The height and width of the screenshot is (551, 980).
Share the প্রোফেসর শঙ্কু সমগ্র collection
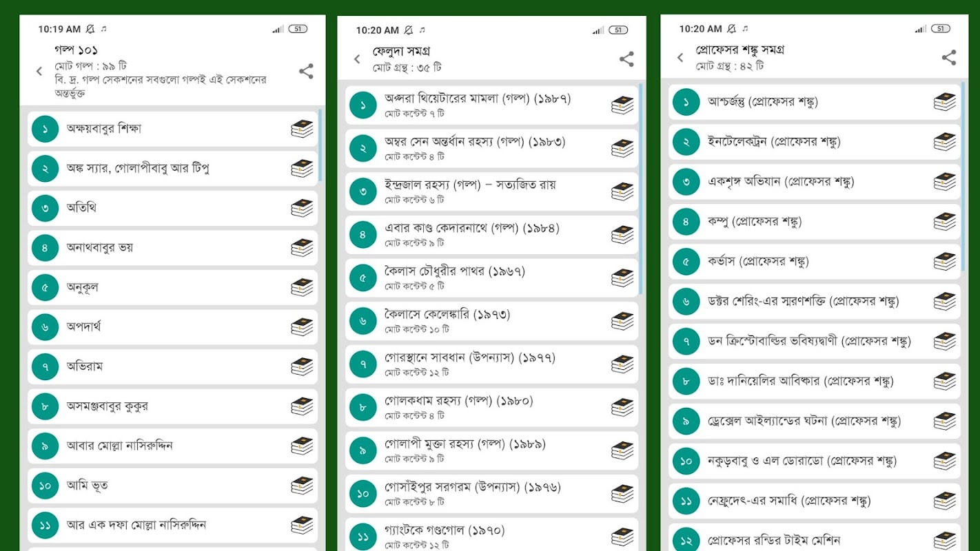click(x=949, y=58)
